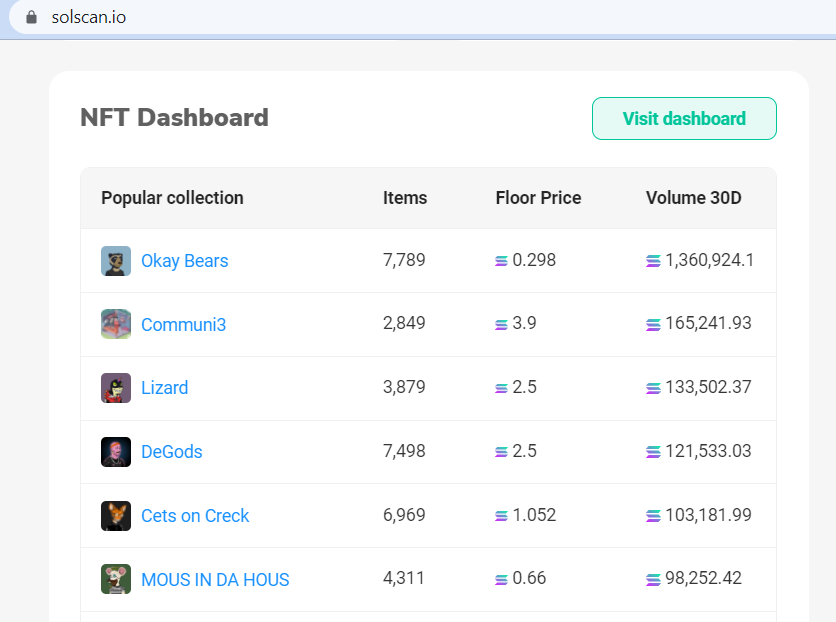The width and height of the screenshot is (836, 622).
Task: Click the Solana icon beside volume 165,241.93
Action: (x=653, y=324)
